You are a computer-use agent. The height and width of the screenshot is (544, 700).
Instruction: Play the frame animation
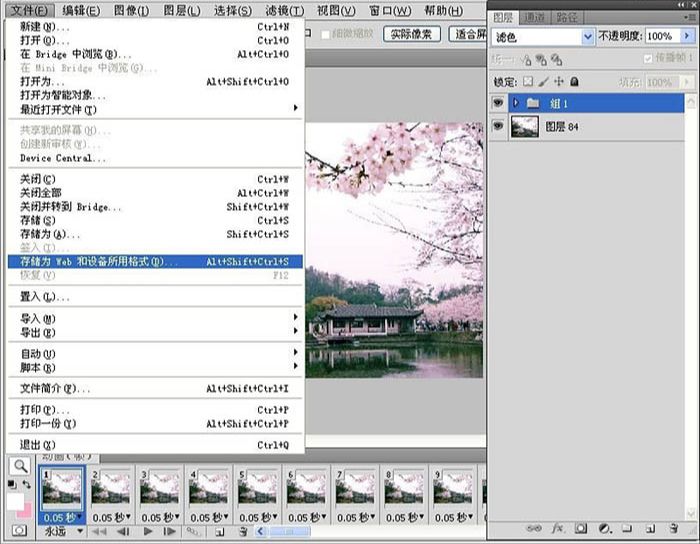tap(148, 532)
